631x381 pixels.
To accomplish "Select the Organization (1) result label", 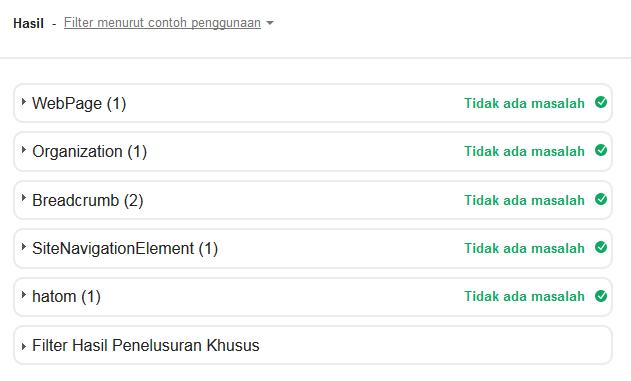I will click(x=89, y=152).
